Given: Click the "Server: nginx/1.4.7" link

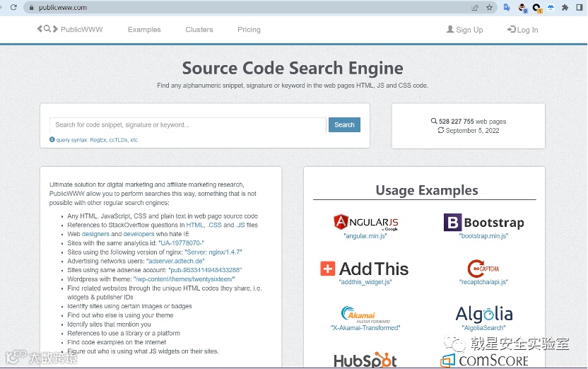Looking at the screenshot, I should click(213, 252).
